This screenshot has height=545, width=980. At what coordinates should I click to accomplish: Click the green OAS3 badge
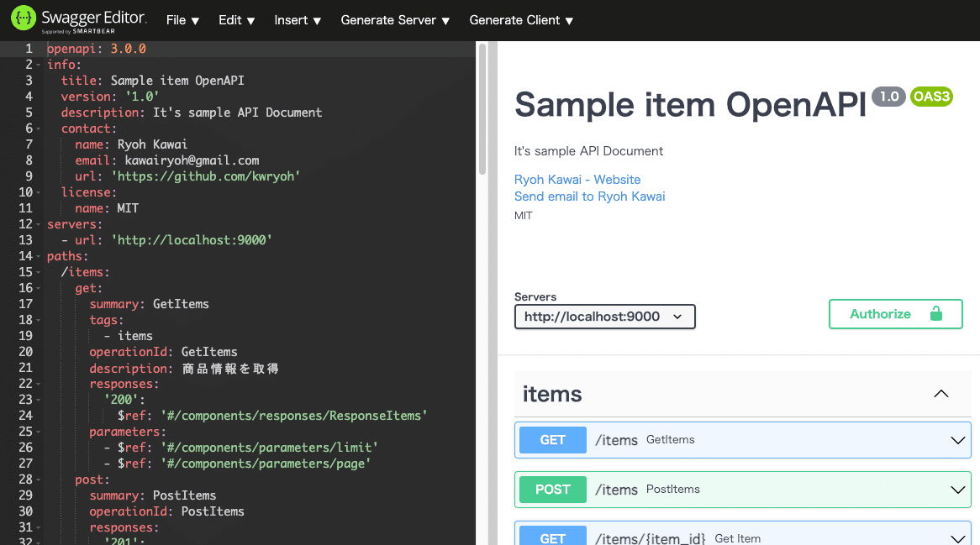(931, 97)
